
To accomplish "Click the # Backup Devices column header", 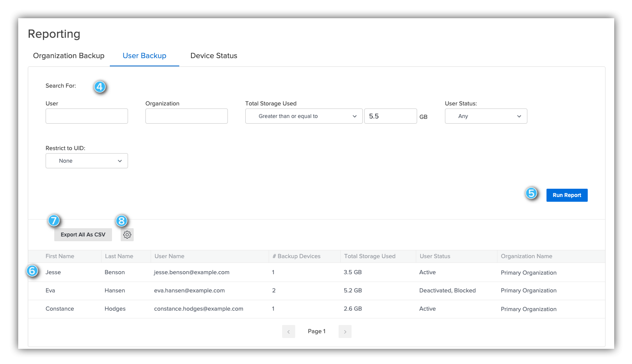I will [296, 256].
